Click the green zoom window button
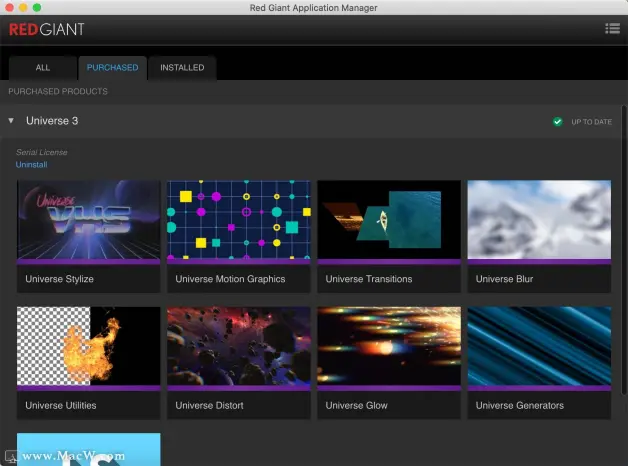Image resolution: width=628 pixels, height=466 pixels. click(x=37, y=8)
